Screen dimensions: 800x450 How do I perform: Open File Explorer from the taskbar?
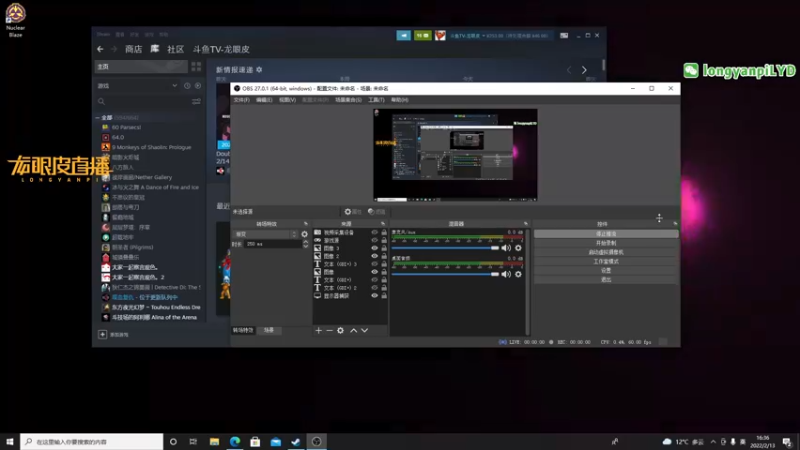[214, 442]
